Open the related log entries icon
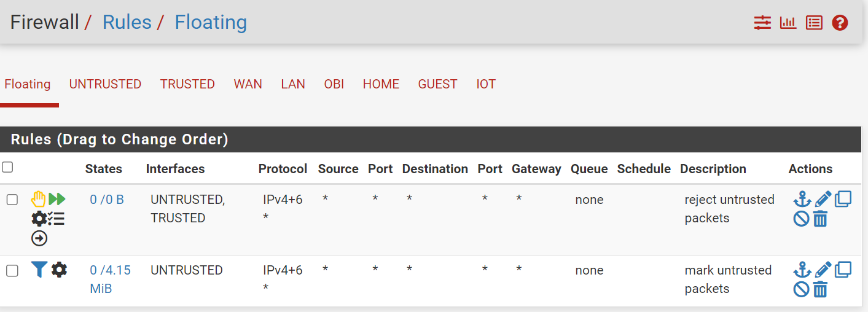The image size is (868, 312). coord(814,23)
